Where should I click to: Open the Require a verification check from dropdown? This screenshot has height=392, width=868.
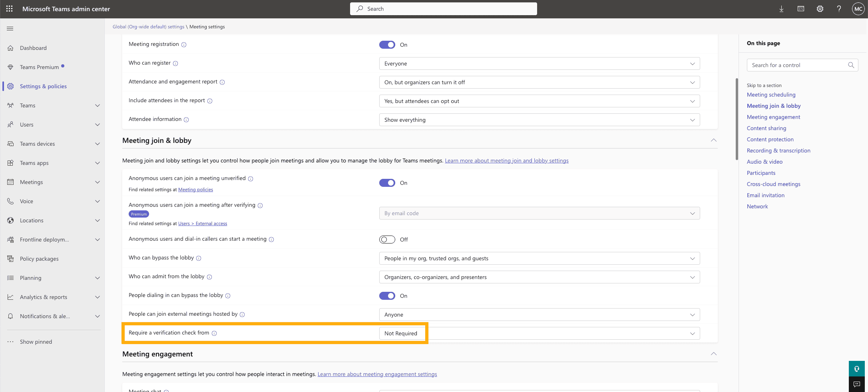pos(540,333)
